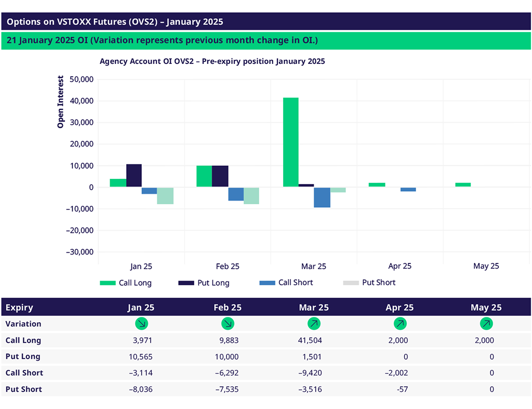Click the Apr 25 upward variation arrow
The width and height of the screenshot is (532, 409).
pos(400,324)
